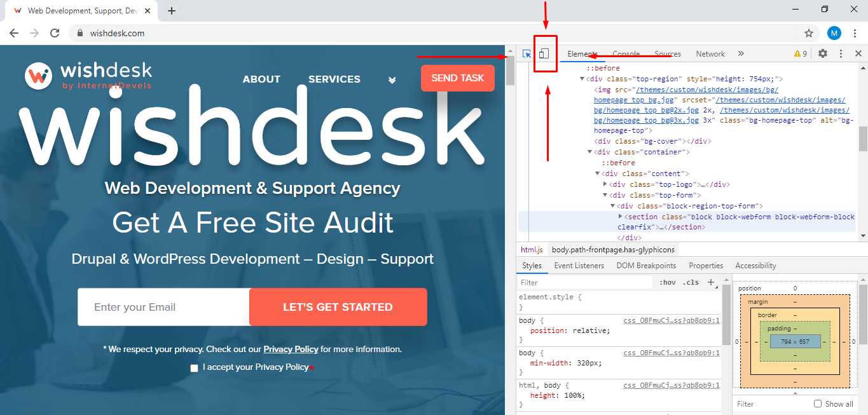Screen dimensions: 868x415
Task: Click the wishdesk logo on the site
Action: pyautogui.click(x=88, y=76)
